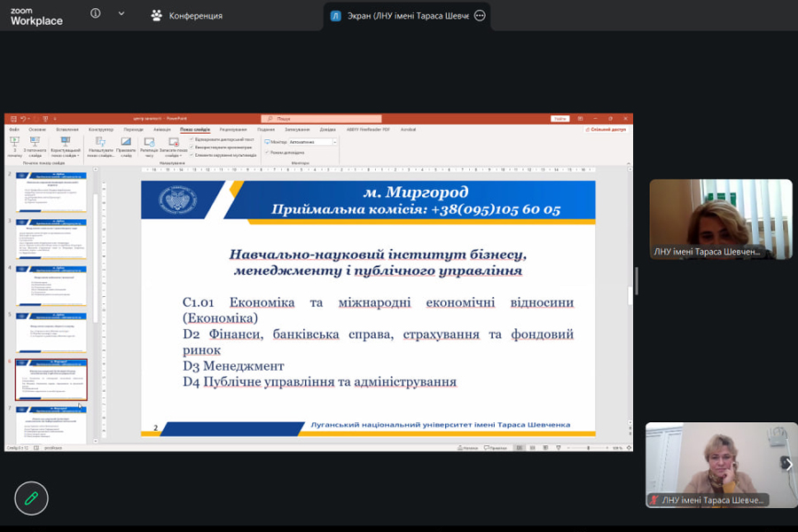Collapse the PowerPoint ribbon chevron

(x=628, y=163)
